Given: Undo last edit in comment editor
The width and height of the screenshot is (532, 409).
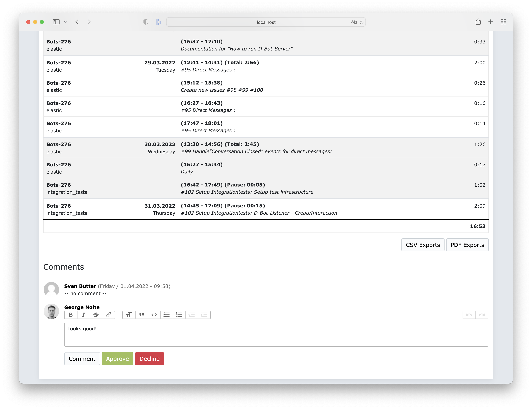Looking at the screenshot, I should coord(469,315).
